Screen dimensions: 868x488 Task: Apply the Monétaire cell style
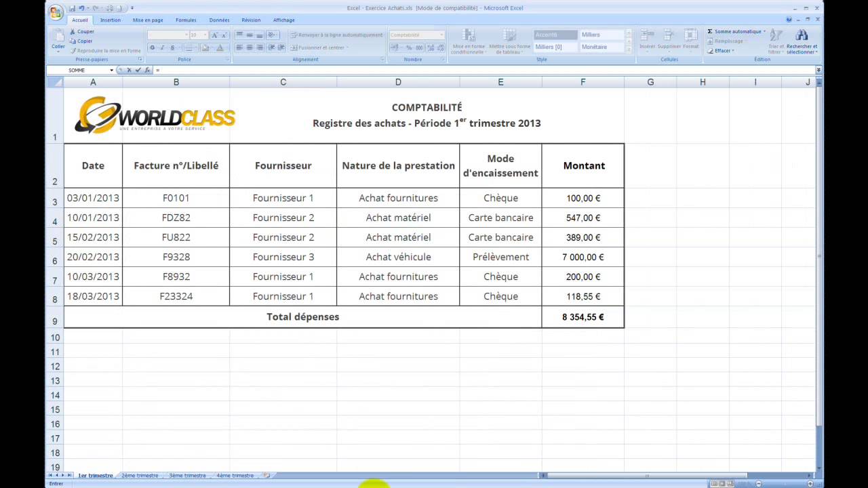602,47
